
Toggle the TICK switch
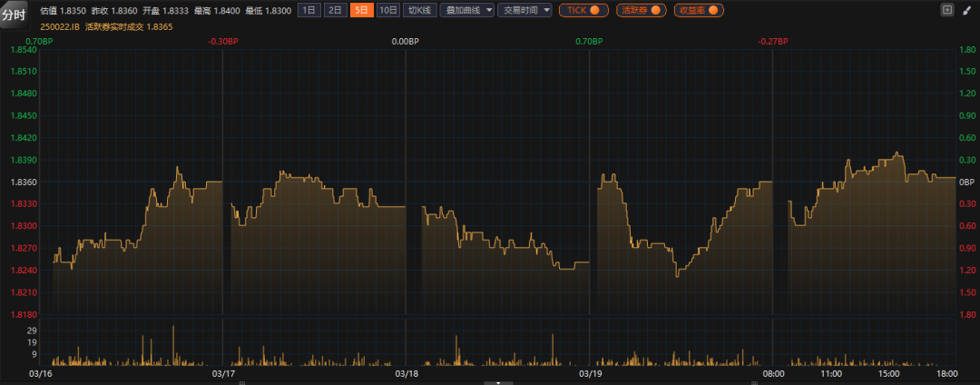click(x=583, y=10)
